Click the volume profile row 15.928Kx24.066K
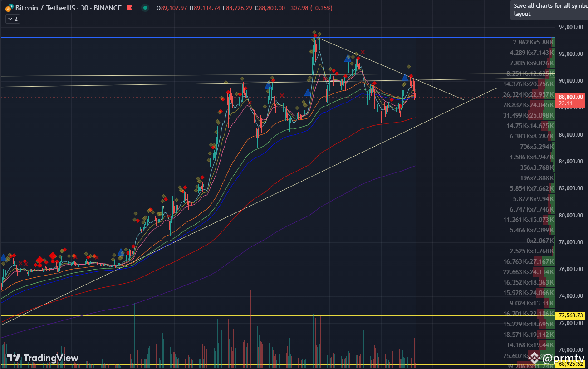The width and height of the screenshot is (588, 369). 528,293
